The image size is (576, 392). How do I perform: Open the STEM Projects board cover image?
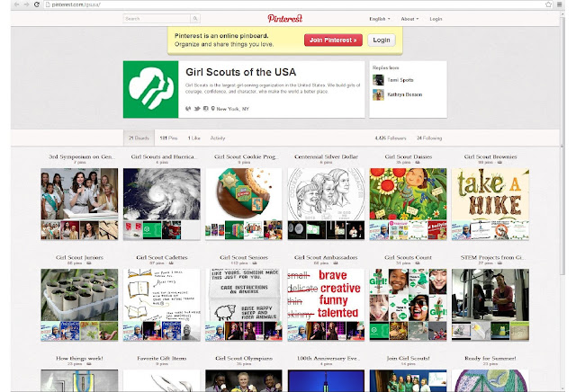click(x=490, y=295)
